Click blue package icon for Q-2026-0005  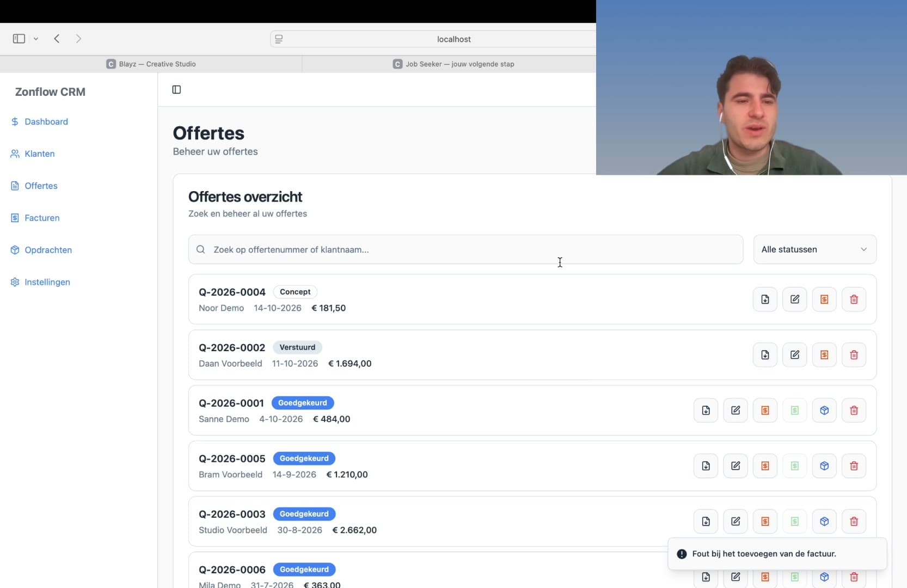pyautogui.click(x=824, y=466)
